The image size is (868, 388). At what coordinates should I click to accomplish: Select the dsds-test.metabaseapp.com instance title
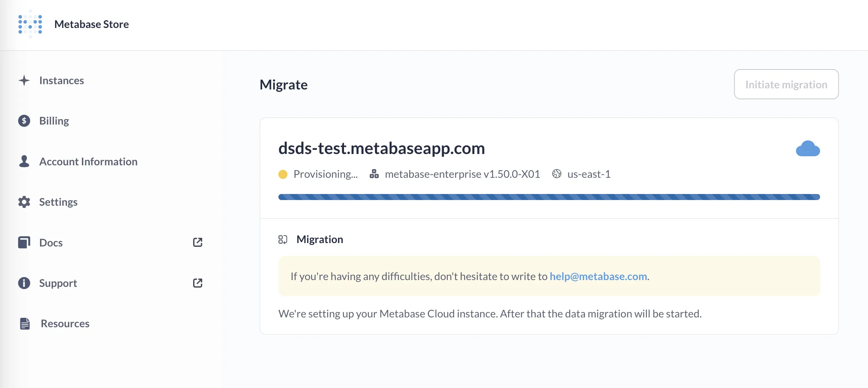click(x=381, y=148)
